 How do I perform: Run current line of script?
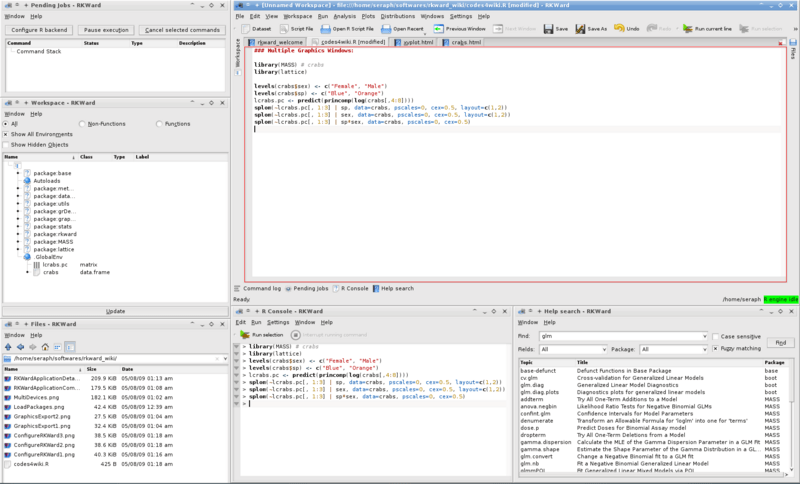pyautogui.click(x=707, y=29)
